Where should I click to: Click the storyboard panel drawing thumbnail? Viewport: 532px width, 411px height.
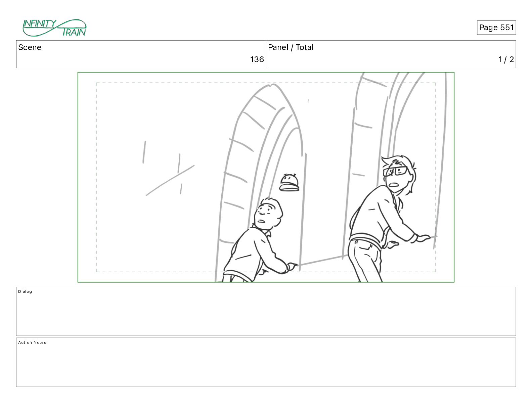(x=266, y=177)
